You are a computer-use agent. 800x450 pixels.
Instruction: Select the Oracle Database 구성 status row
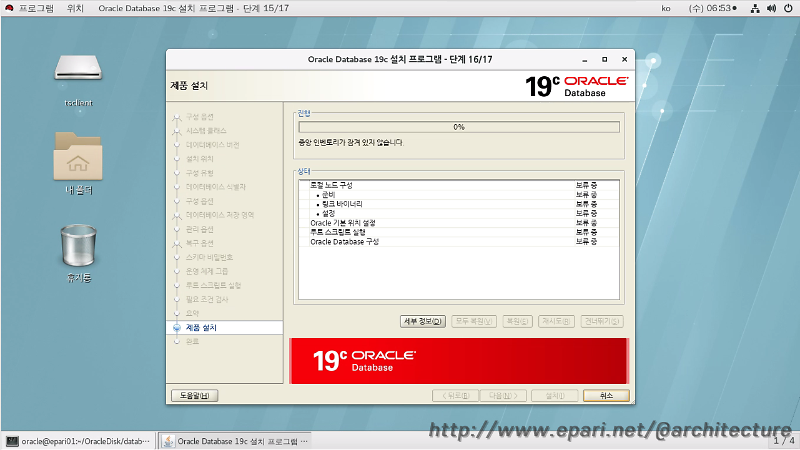(x=459, y=242)
